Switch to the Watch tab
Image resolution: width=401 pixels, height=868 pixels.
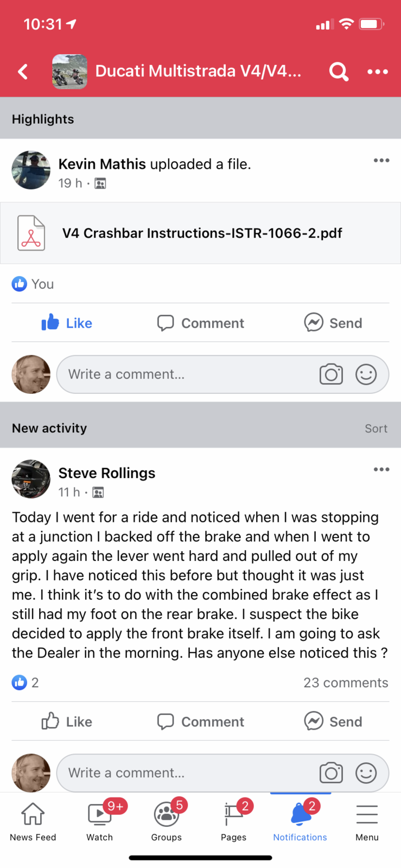pos(100,821)
